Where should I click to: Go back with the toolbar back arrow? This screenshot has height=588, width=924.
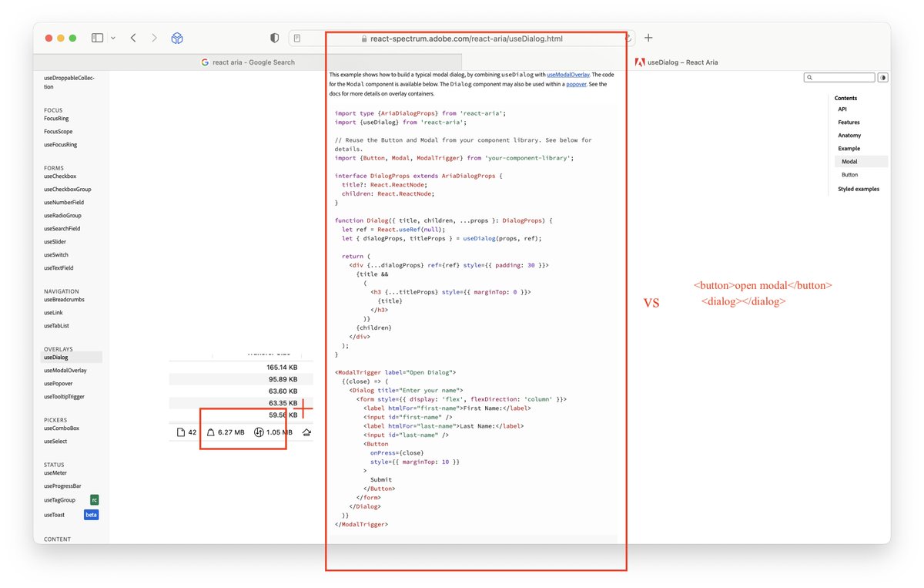[133, 38]
